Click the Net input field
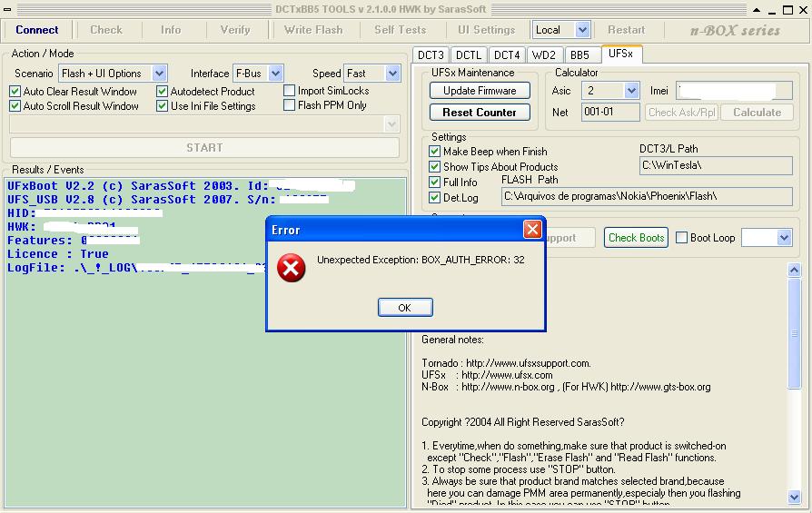 [610, 112]
